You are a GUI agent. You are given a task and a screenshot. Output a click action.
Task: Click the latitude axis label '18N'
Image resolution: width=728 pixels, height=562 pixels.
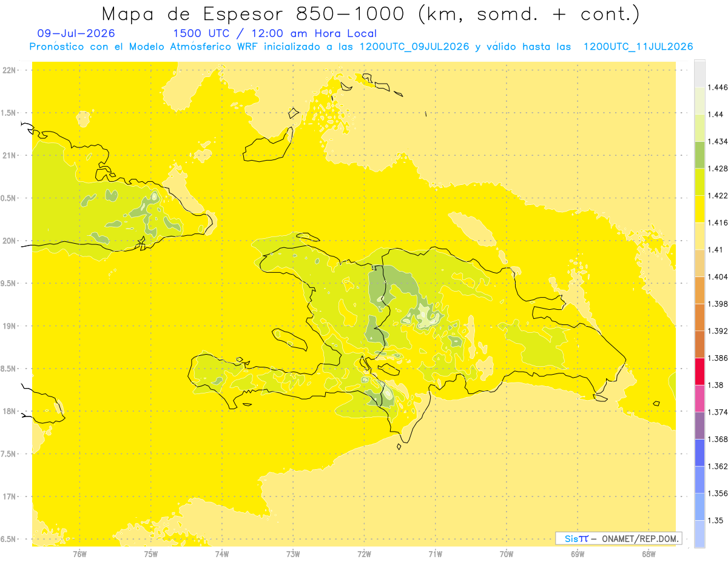pyautogui.click(x=10, y=411)
